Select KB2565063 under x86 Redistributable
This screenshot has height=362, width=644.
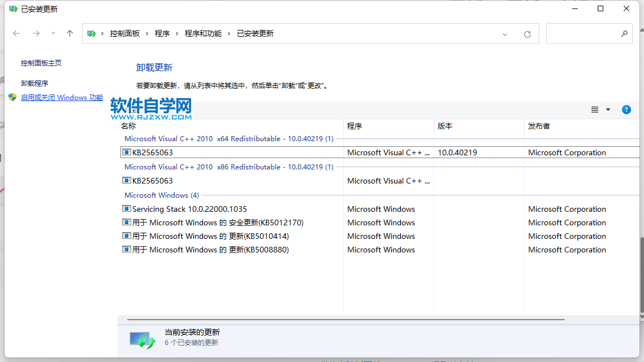[x=380, y=181]
